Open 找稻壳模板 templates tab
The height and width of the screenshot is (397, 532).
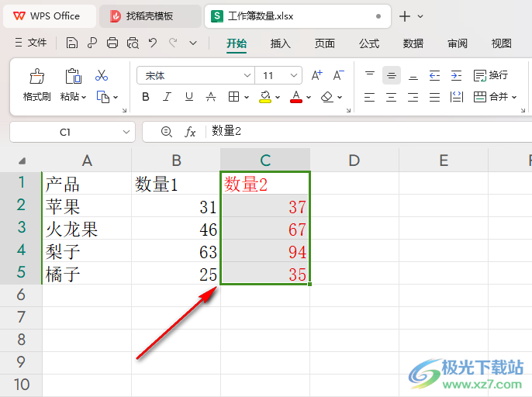tap(150, 16)
